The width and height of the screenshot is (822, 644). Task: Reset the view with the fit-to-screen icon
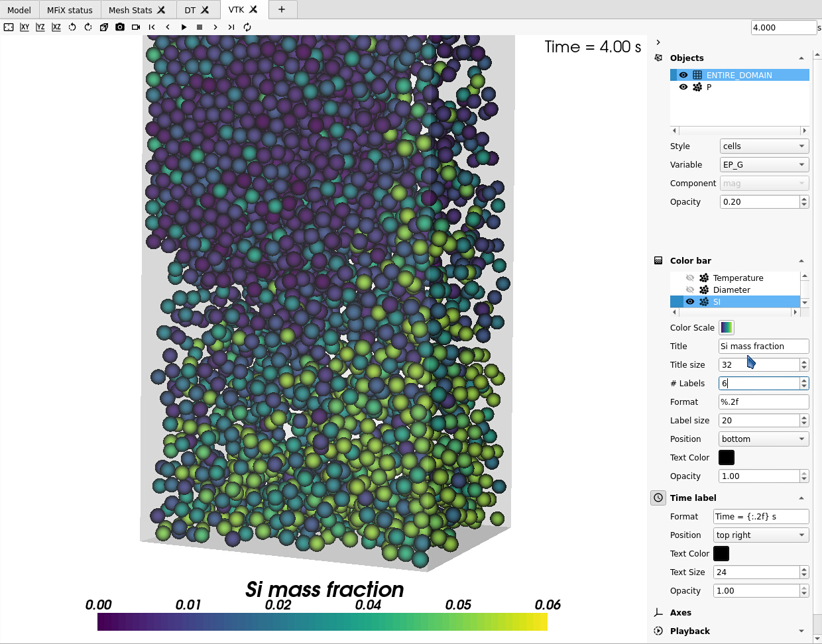click(x=9, y=27)
